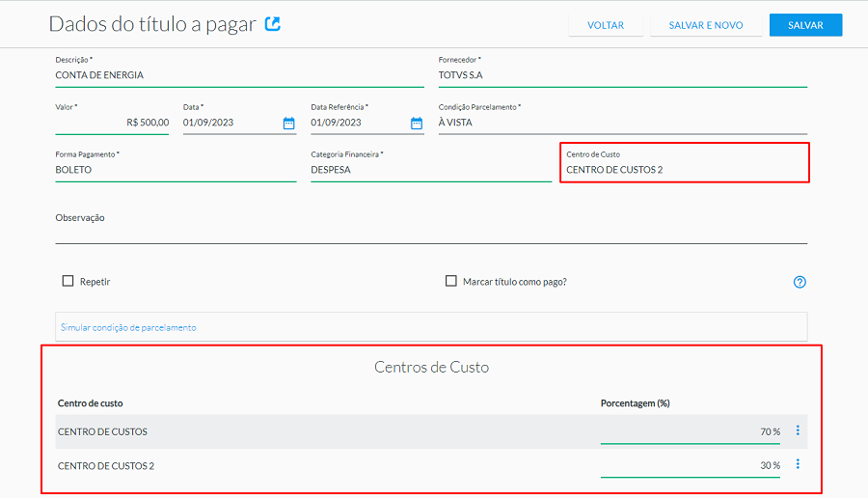Click the Centro de custo column header

coord(91,403)
